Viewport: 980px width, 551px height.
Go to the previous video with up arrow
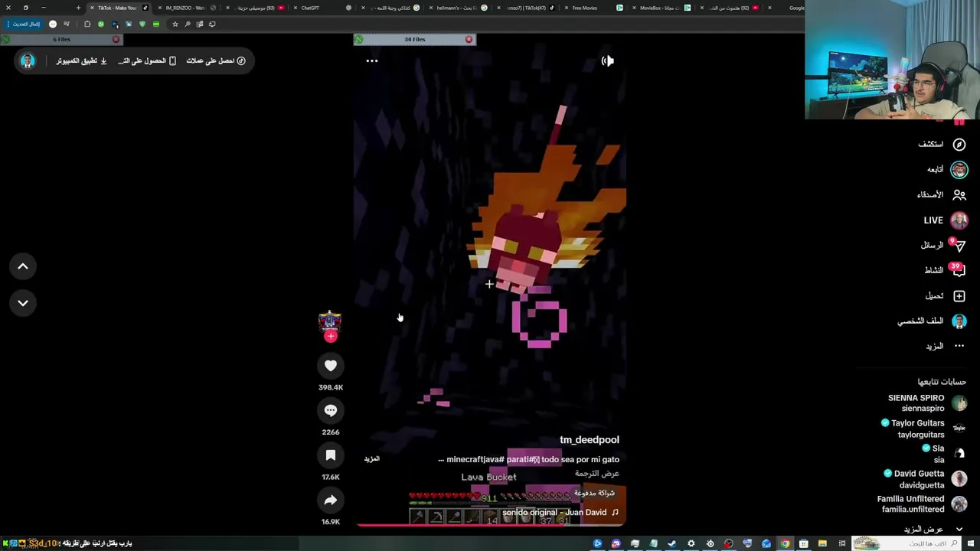pos(23,266)
